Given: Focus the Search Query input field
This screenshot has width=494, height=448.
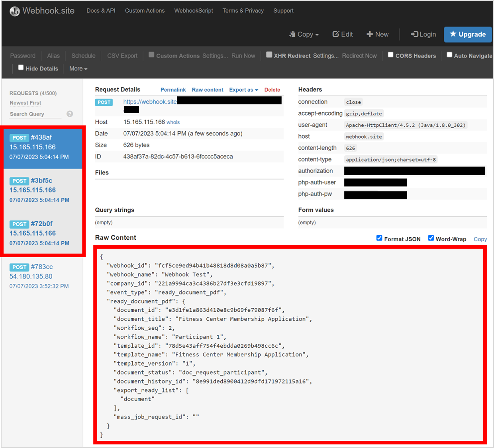Looking at the screenshot, I should [35, 114].
